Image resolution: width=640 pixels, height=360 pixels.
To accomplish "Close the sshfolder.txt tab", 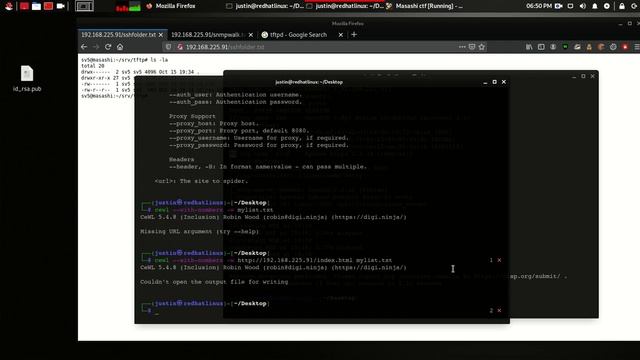I will (x=161, y=35).
